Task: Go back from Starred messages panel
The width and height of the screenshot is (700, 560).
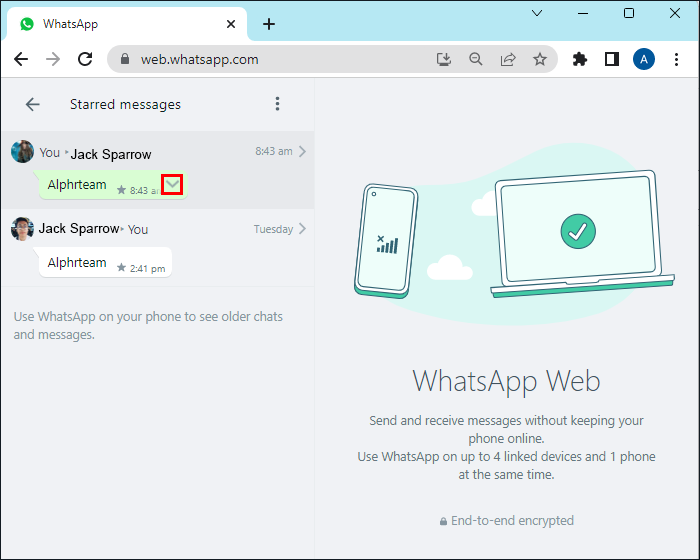Action: 33,104
